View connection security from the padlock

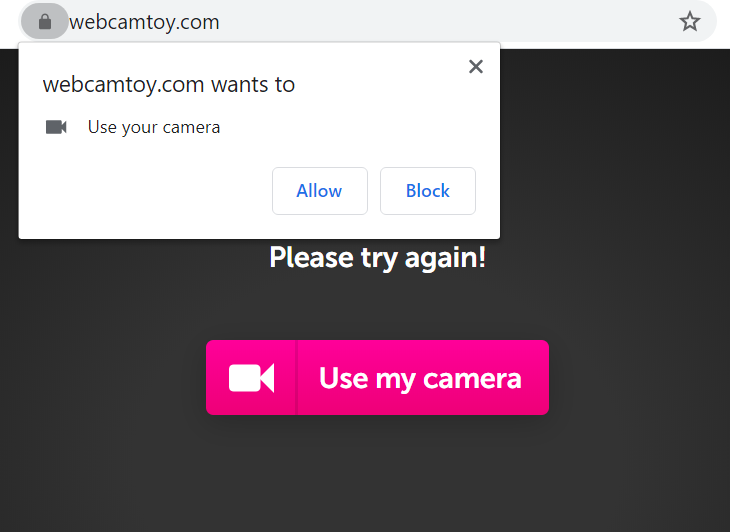tap(45, 21)
